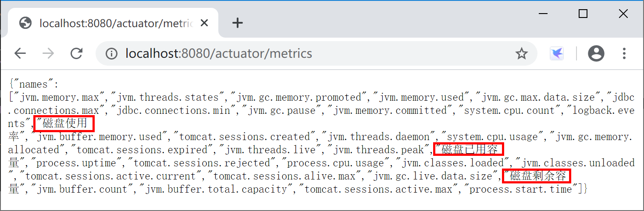The image size is (644, 211).
Task: Close the browser window
Action: click(x=623, y=14)
